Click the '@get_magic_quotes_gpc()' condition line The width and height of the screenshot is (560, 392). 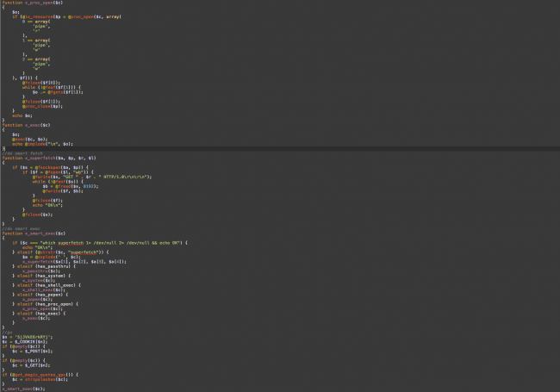click(x=40, y=375)
